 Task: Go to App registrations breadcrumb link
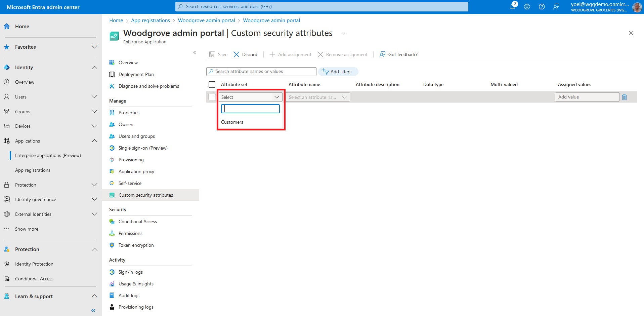pos(151,21)
